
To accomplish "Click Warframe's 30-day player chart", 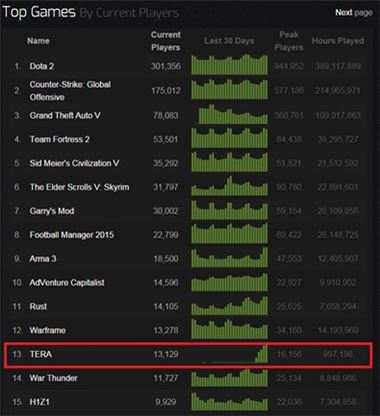I will point(229,329).
